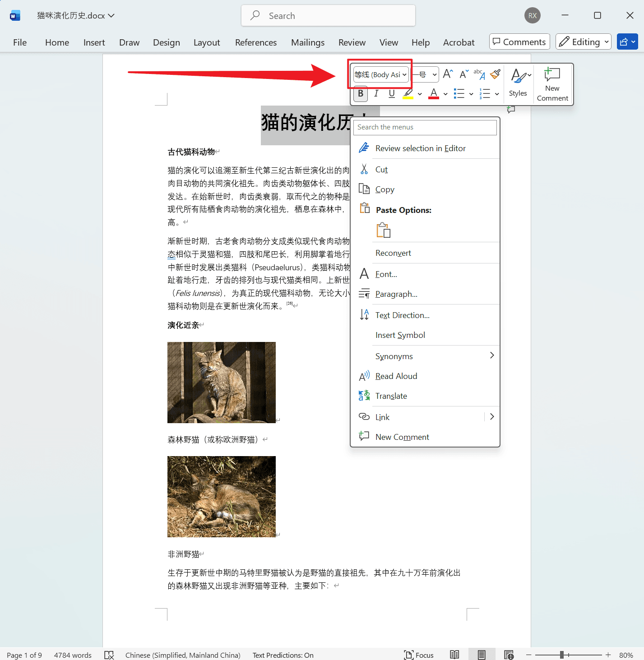Click the proofing errors icon in status bar

point(109,655)
